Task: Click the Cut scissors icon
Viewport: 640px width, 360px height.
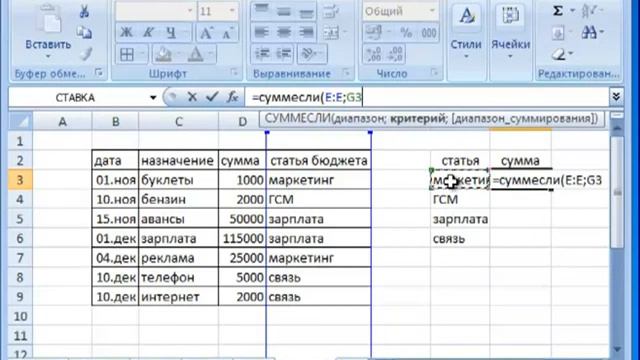Action: click(84, 11)
